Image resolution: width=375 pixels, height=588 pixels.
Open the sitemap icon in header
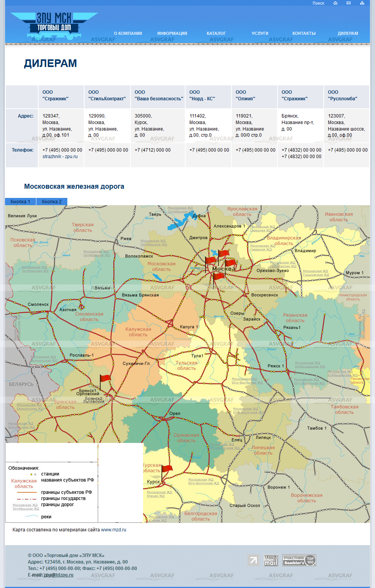[362, 3]
